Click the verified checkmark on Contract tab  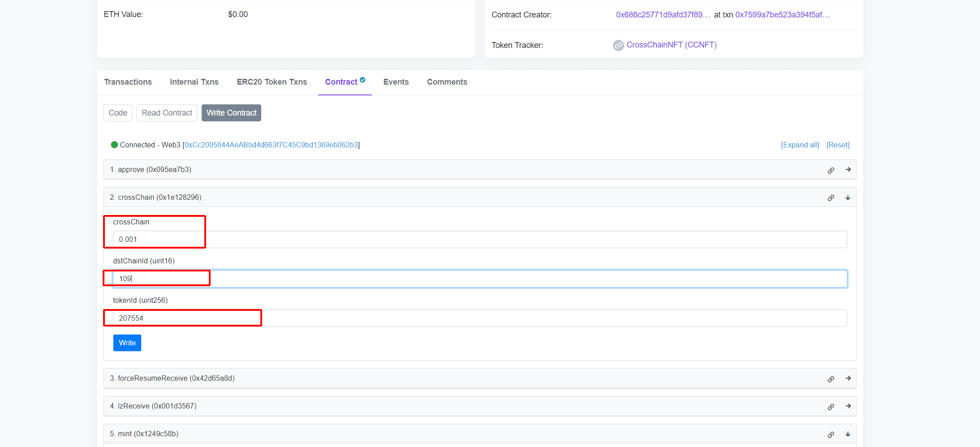363,80
